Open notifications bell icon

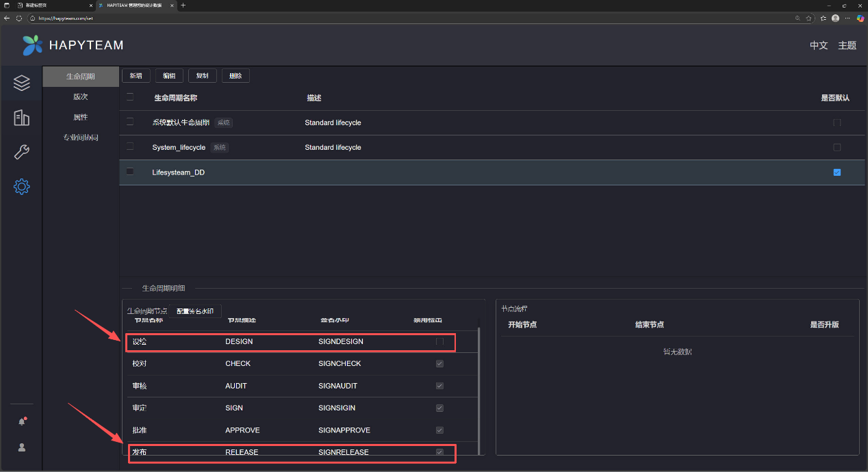[21, 421]
